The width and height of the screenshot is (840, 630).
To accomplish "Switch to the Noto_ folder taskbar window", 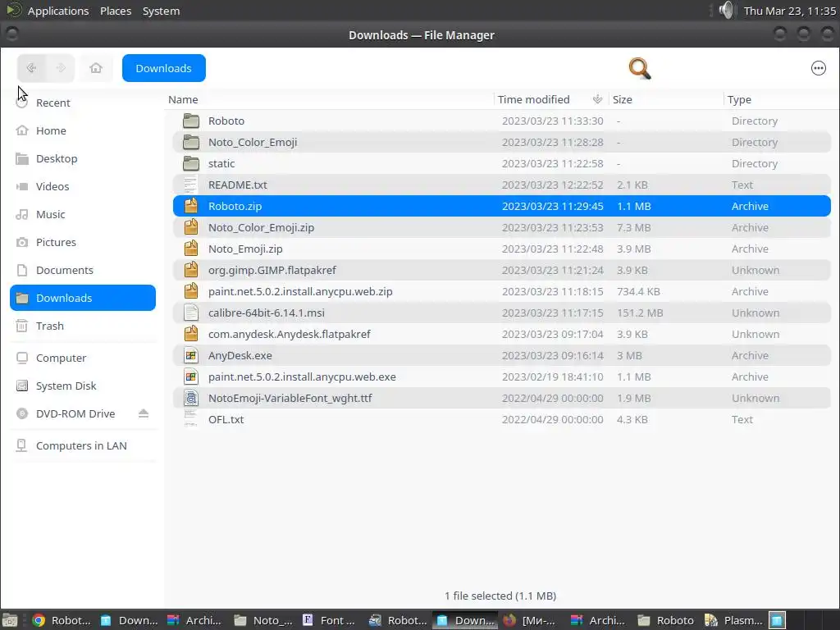I will (x=263, y=620).
